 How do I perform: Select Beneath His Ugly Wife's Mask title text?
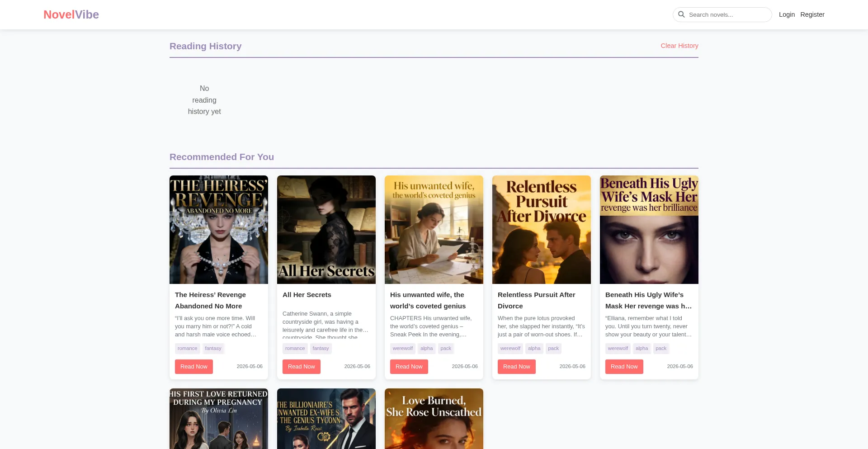pos(649,300)
